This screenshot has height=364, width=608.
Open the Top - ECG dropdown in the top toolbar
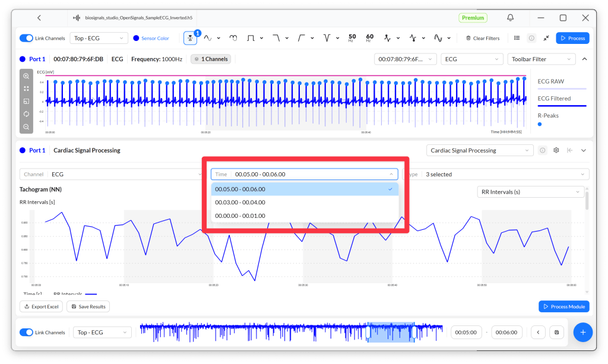99,38
